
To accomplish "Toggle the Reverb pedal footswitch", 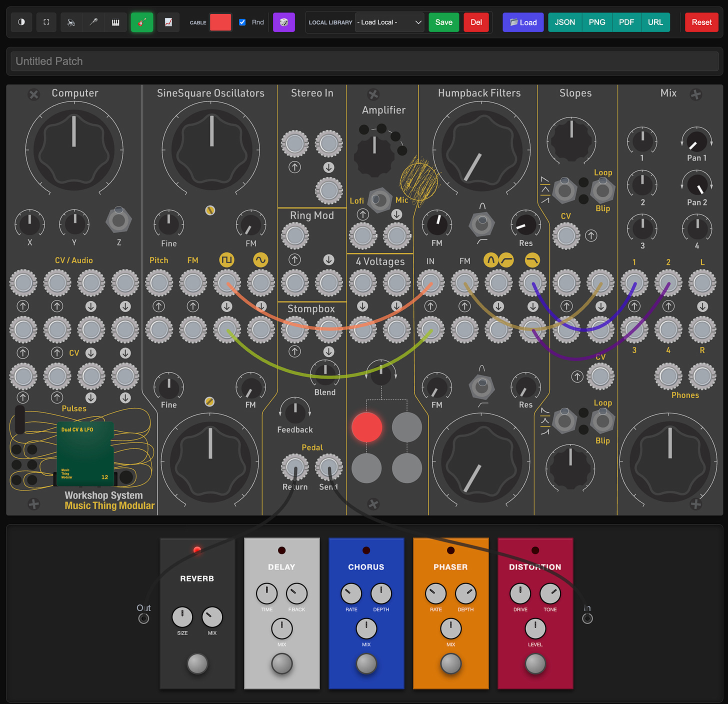I will point(197,664).
